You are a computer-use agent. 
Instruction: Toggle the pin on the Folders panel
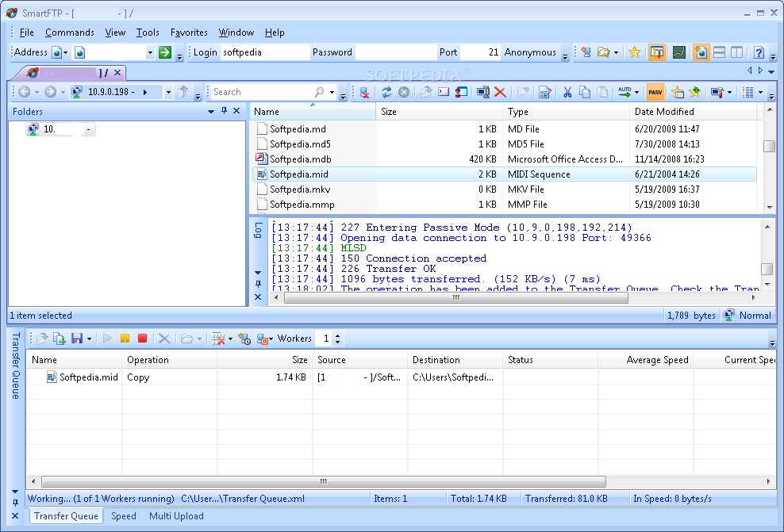pos(224,112)
